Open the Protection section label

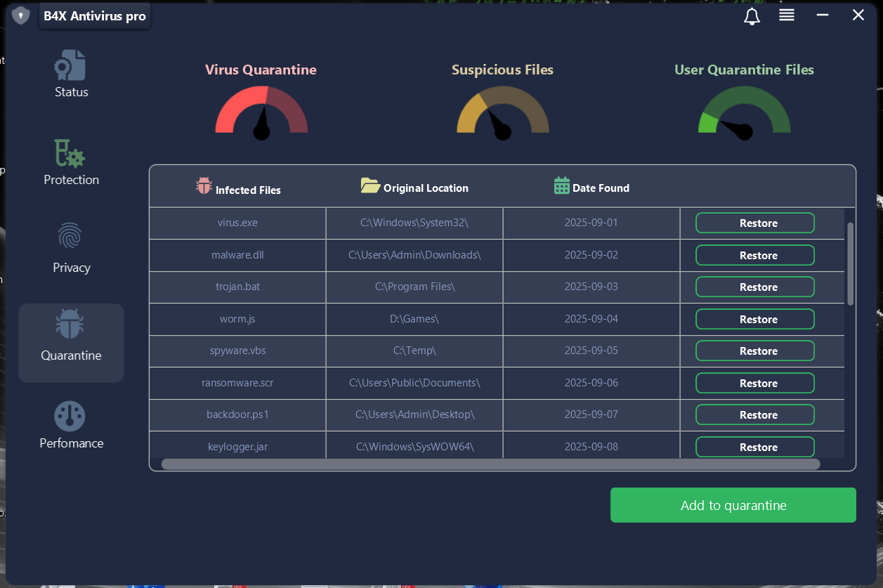(72, 180)
